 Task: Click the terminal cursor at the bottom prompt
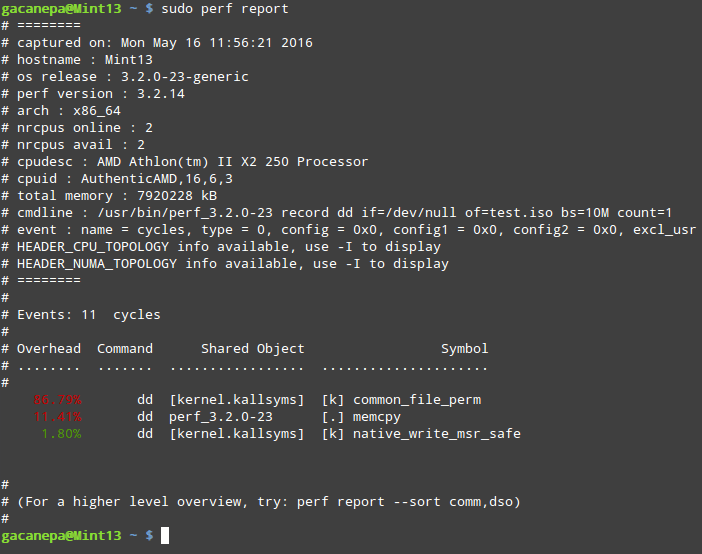tap(165, 536)
